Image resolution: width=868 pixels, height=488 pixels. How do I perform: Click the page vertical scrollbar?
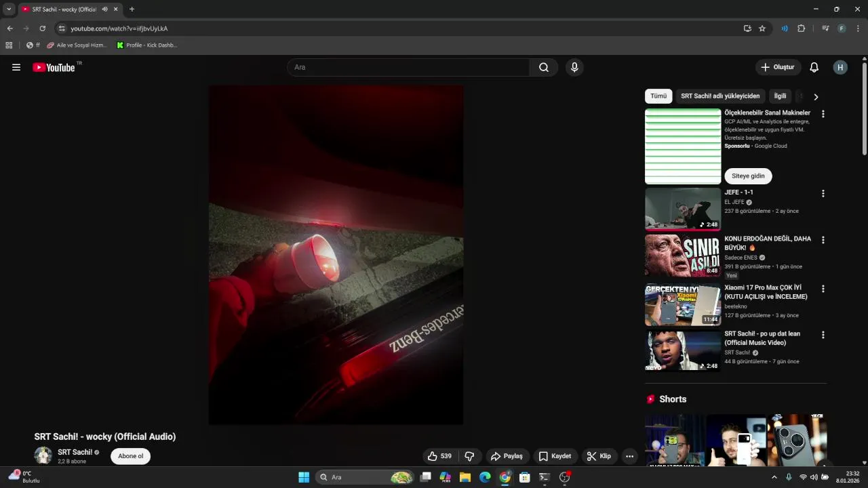coord(865,108)
